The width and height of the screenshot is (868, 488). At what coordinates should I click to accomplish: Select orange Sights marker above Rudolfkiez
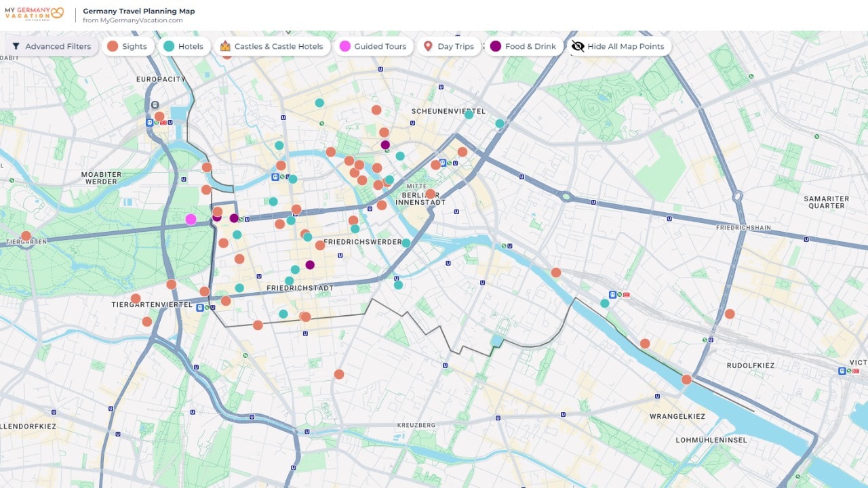point(730,314)
